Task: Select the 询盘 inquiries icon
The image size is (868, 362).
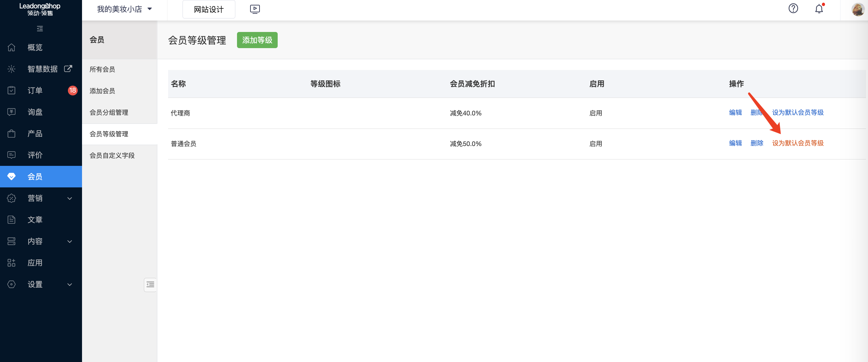Action: tap(11, 112)
